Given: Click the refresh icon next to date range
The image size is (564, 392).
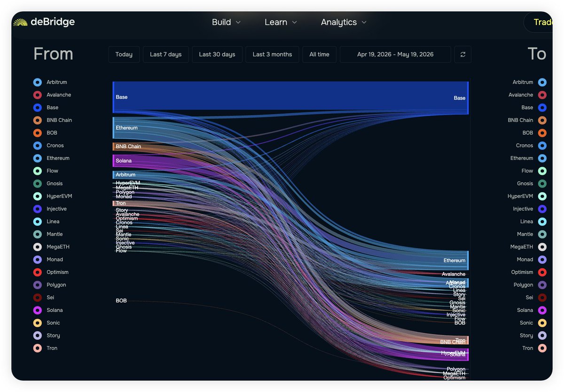Looking at the screenshot, I should [x=463, y=55].
